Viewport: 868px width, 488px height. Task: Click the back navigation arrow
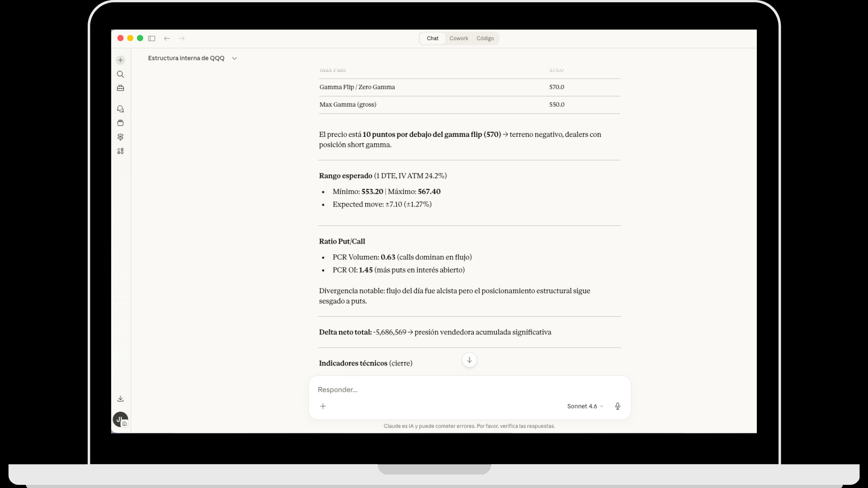tap(167, 38)
